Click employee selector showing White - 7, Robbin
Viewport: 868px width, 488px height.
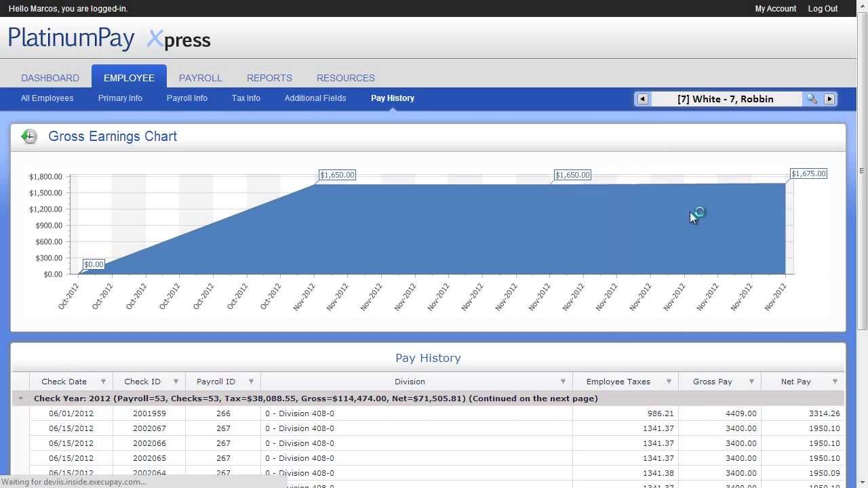tap(725, 99)
